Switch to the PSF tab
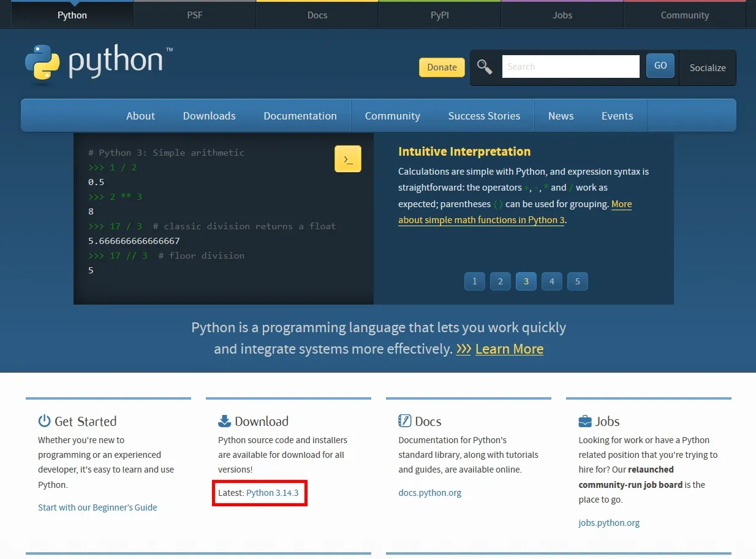This screenshot has height=559, width=756. coord(194,15)
